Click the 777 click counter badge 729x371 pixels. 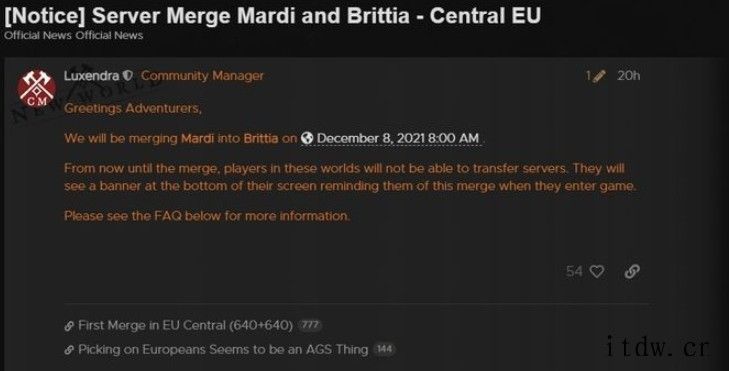click(310, 325)
